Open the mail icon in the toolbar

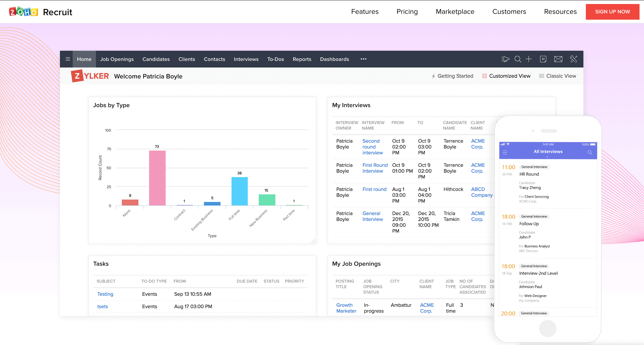[x=558, y=59]
